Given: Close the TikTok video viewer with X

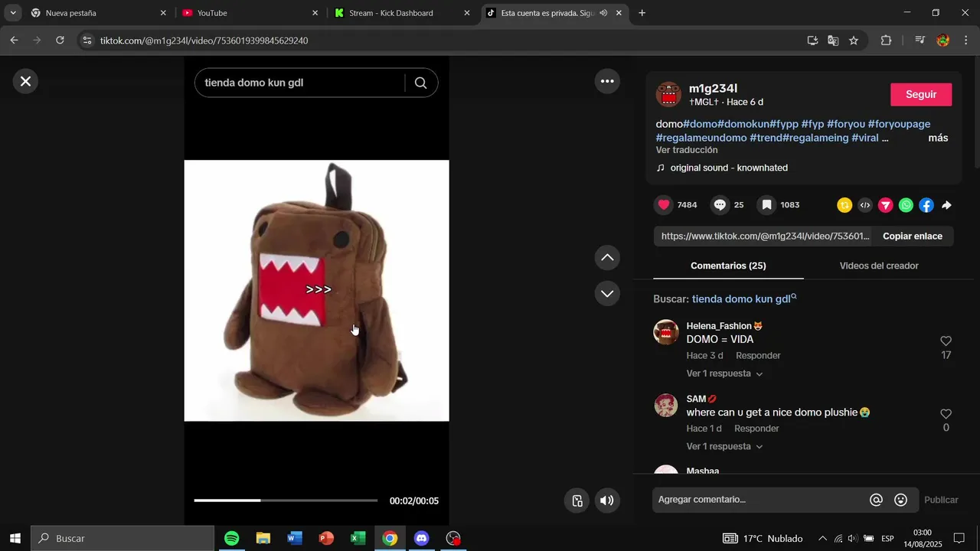Looking at the screenshot, I should (25, 81).
